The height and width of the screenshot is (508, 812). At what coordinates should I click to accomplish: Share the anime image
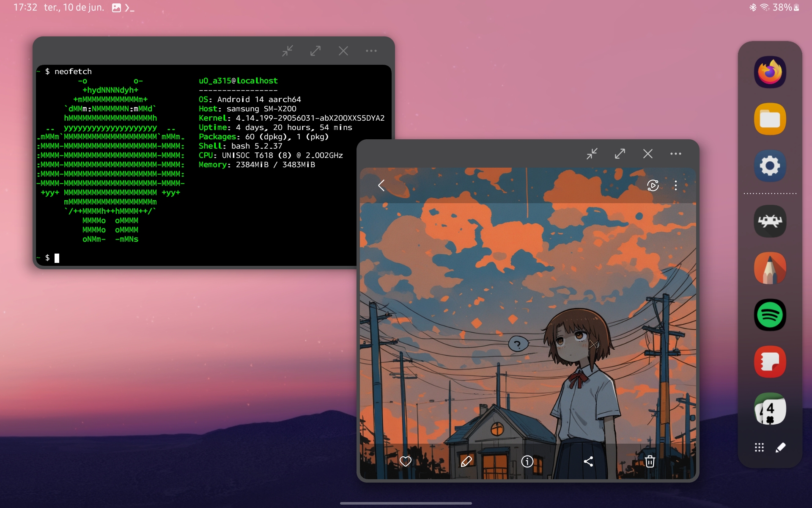[588, 461]
